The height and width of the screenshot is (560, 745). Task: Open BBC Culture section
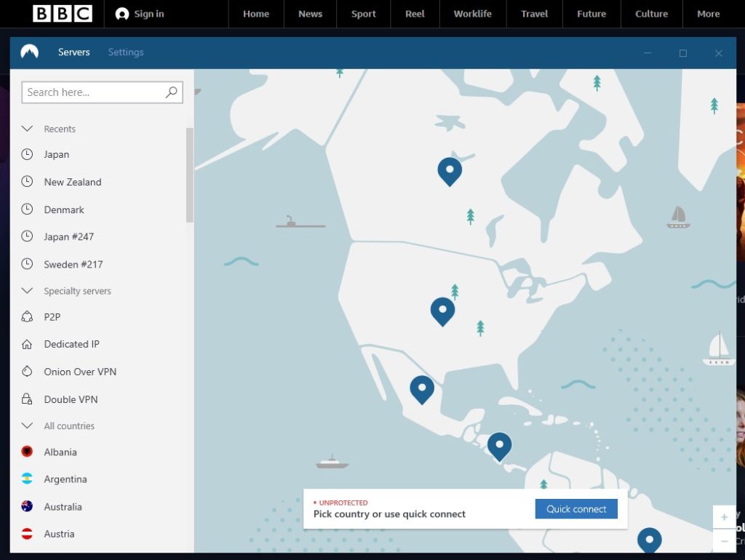[x=651, y=14]
